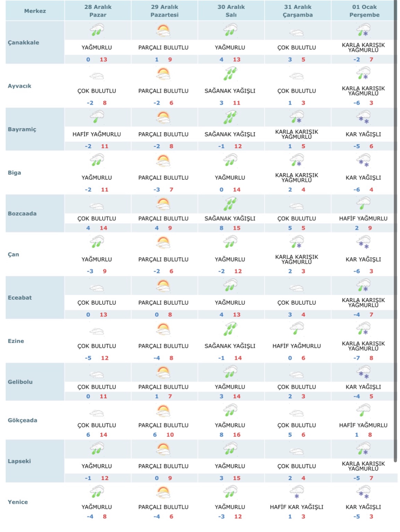Click Bozcaada's heavy shower icon for 30 Aralık

click(x=230, y=204)
